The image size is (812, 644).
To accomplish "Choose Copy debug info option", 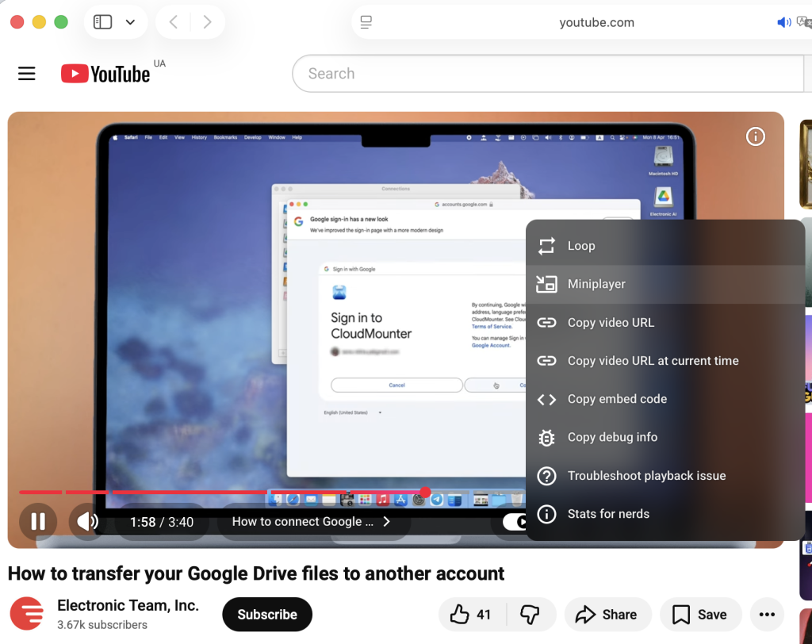I will point(665,437).
